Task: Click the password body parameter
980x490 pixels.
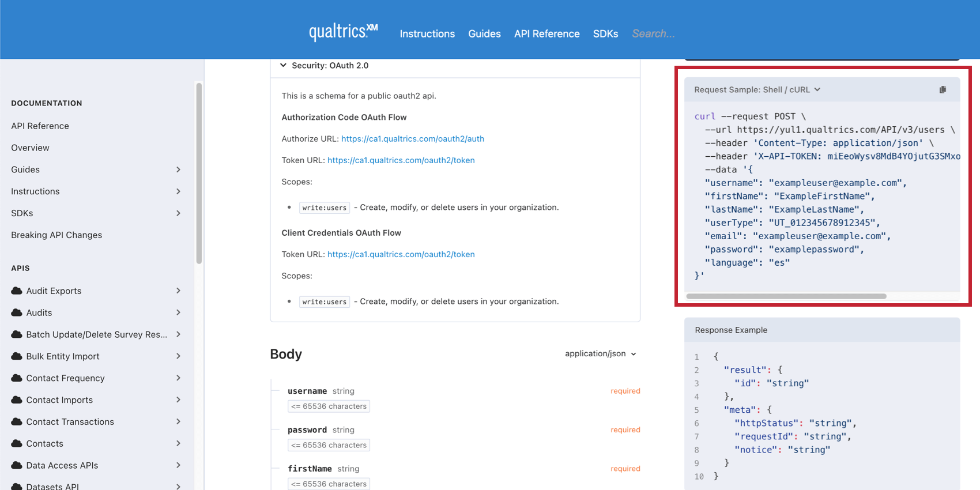Action: click(x=307, y=430)
